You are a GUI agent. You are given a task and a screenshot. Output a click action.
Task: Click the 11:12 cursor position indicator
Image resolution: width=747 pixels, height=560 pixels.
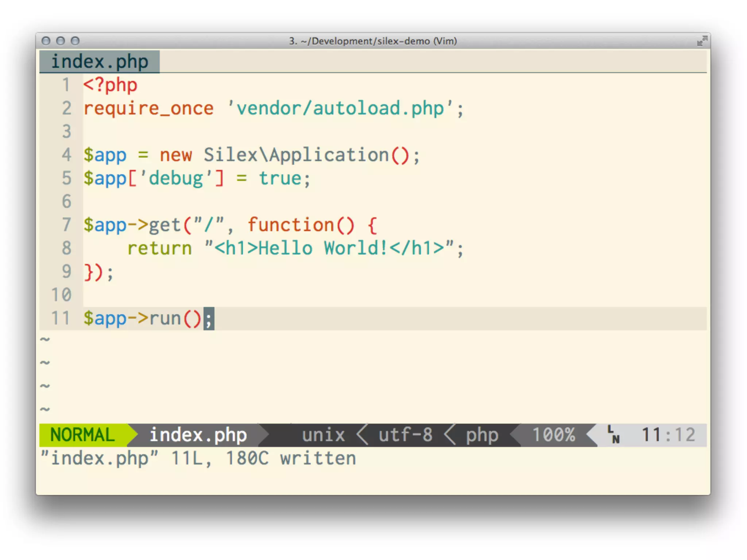[x=668, y=435]
